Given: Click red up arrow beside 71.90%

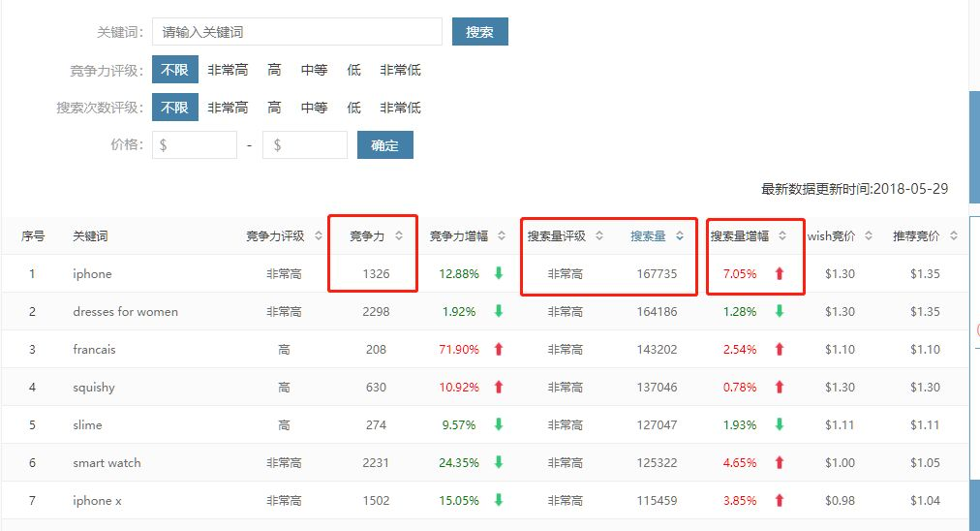Looking at the screenshot, I should pyautogui.click(x=499, y=349).
